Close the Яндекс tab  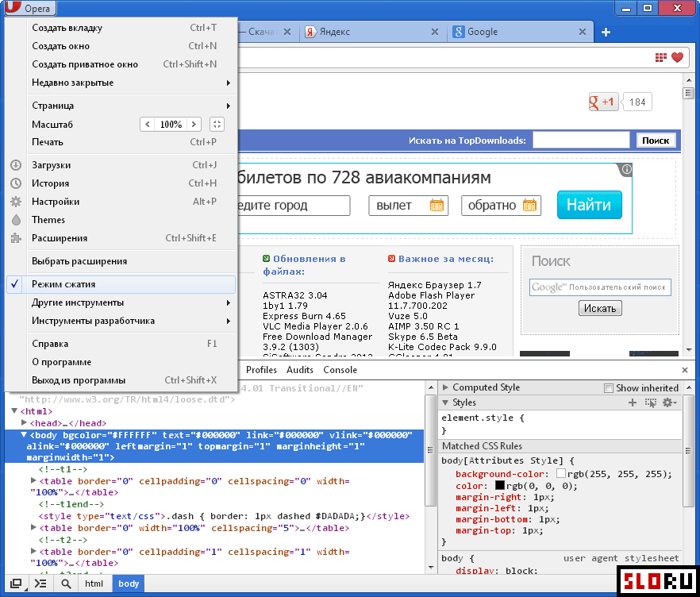(434, 32)
